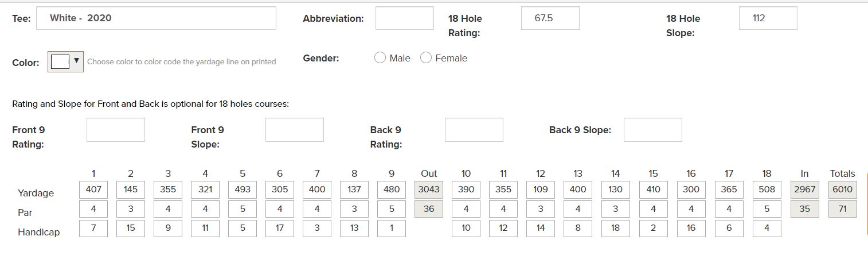Click hole 1 yardage field
Image resolution: width=868 pixels, height=267 pixels.
(x=93, y=189)
